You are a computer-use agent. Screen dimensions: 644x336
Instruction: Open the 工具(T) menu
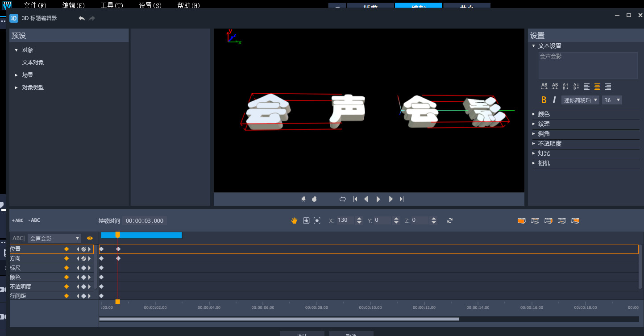click(x=112, y=5)
